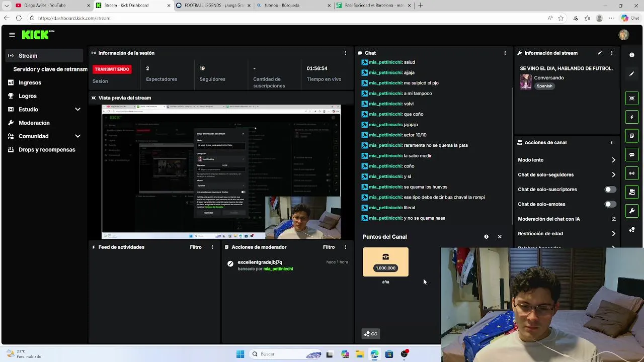The width and height of the screenshot is (644, 362).
Task: Open a new browser tab
Action: point(420,6)
